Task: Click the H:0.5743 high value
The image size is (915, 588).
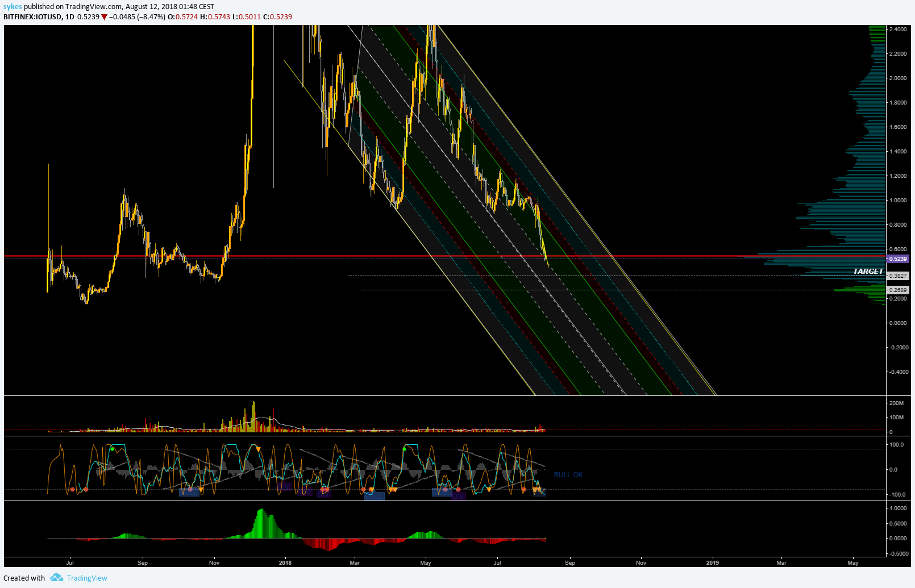Action: pyautogui.click(x=215, y=17)
